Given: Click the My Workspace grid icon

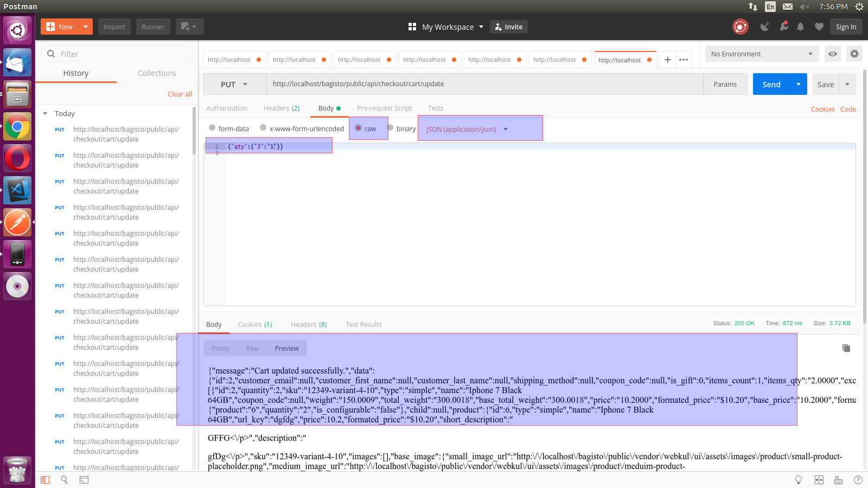Looking at the screenshot, I should point(412,27).
